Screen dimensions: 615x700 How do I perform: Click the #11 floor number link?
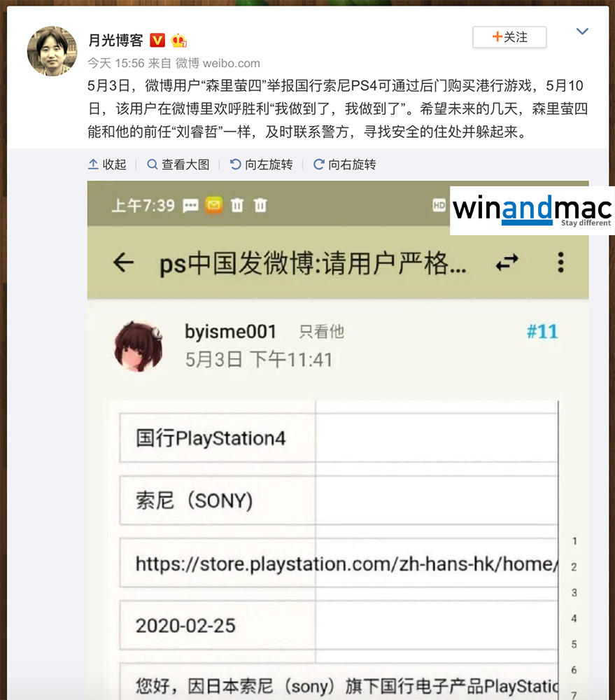[x=542, y=332]
